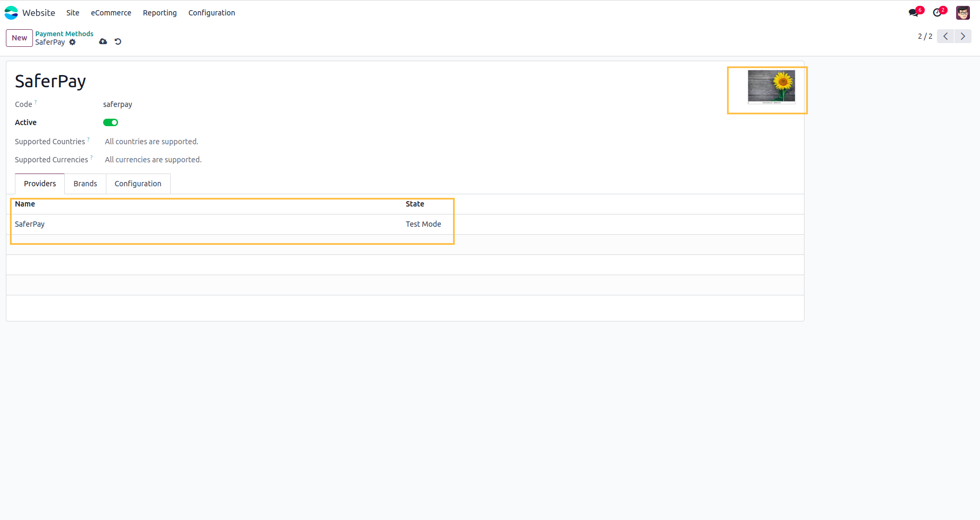
Task: Click the New button
Action: click(20, 38)
